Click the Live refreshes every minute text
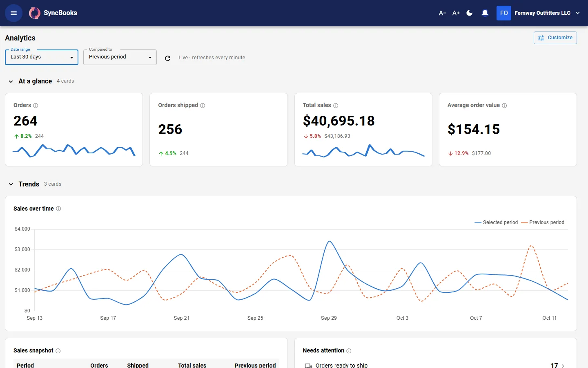 (212, 58)
